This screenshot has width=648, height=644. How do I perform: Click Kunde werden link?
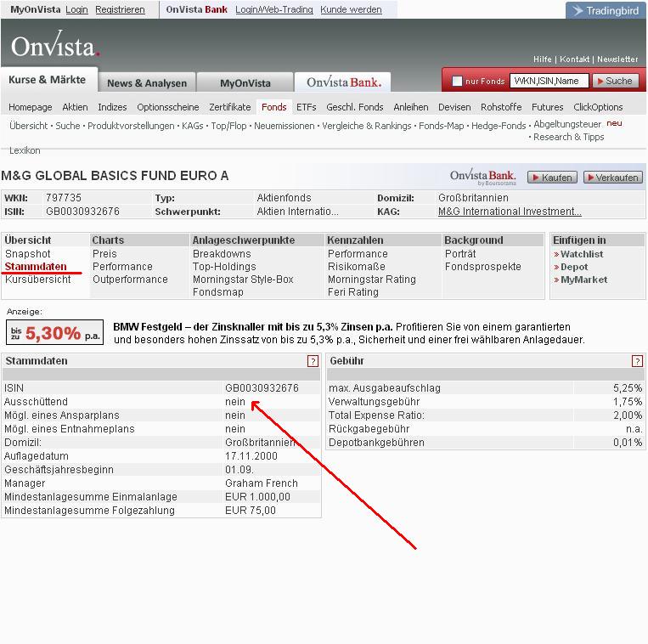click(x=351, y=9)
